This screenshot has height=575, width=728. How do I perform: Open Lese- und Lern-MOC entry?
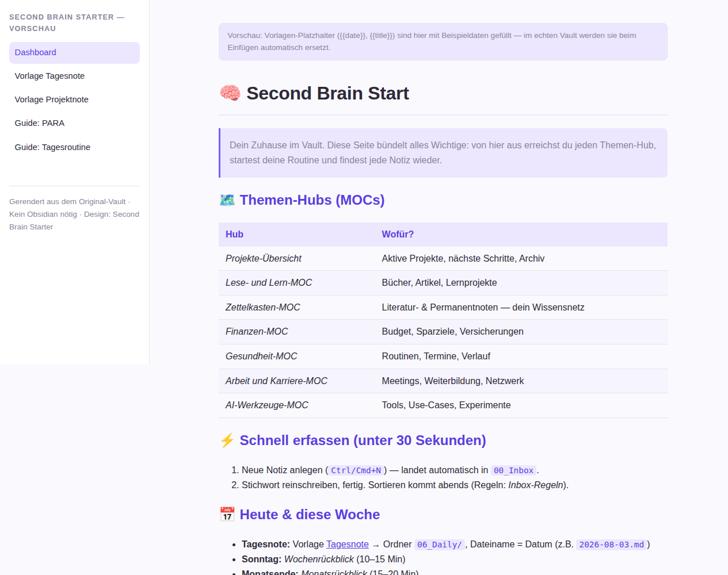click(x=269, y=283)
